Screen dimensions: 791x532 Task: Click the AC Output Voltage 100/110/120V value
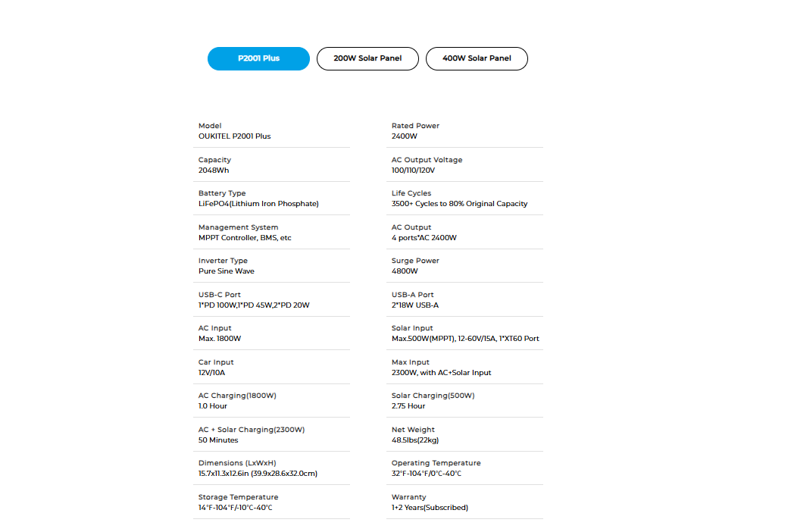point(413,171)
